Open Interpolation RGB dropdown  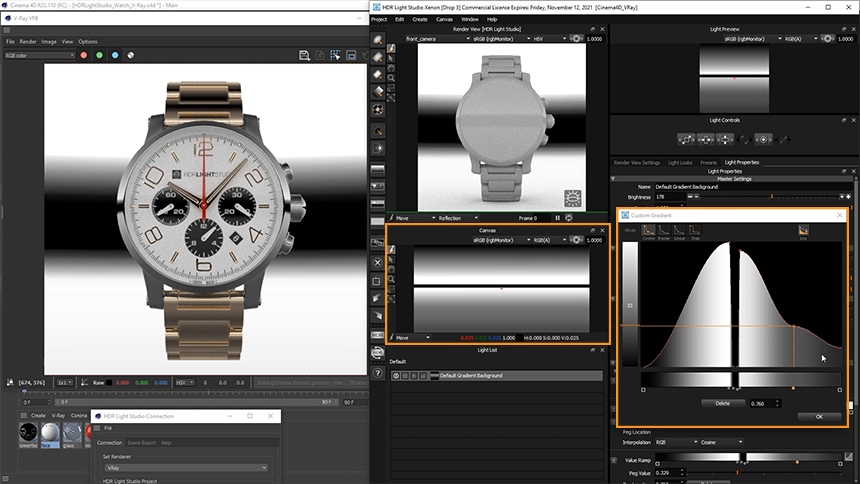676,442
